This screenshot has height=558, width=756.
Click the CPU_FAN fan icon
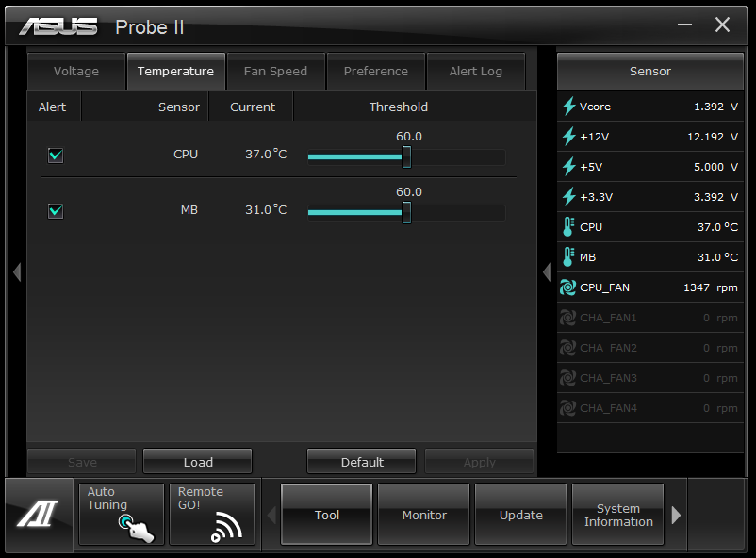click(568, 287)
